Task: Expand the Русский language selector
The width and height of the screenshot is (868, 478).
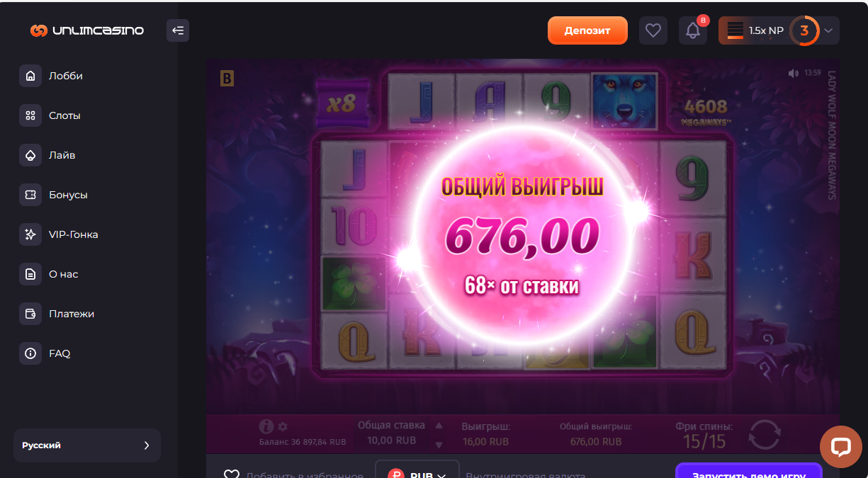Action: (x=87, y=445)
